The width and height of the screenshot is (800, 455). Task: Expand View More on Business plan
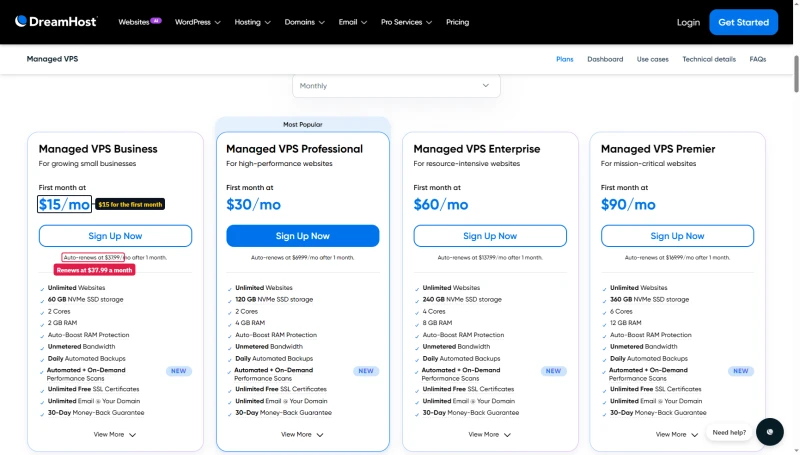click(115, 435)
